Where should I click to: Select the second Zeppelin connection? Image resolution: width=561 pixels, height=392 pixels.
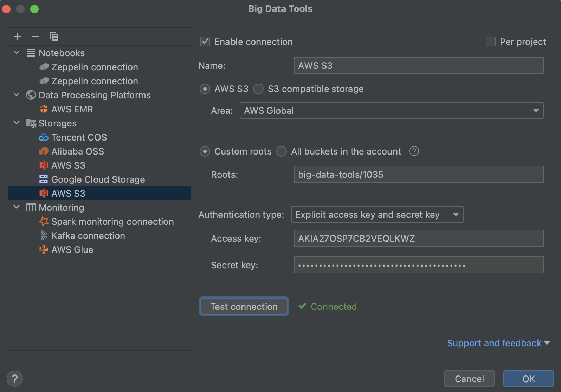click(95, 81)
